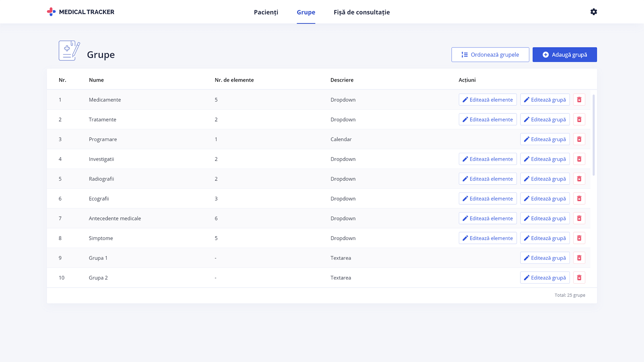Screen dimensions: 644x362
Task: Edit the Investigatii group
Action: (545, 159)
